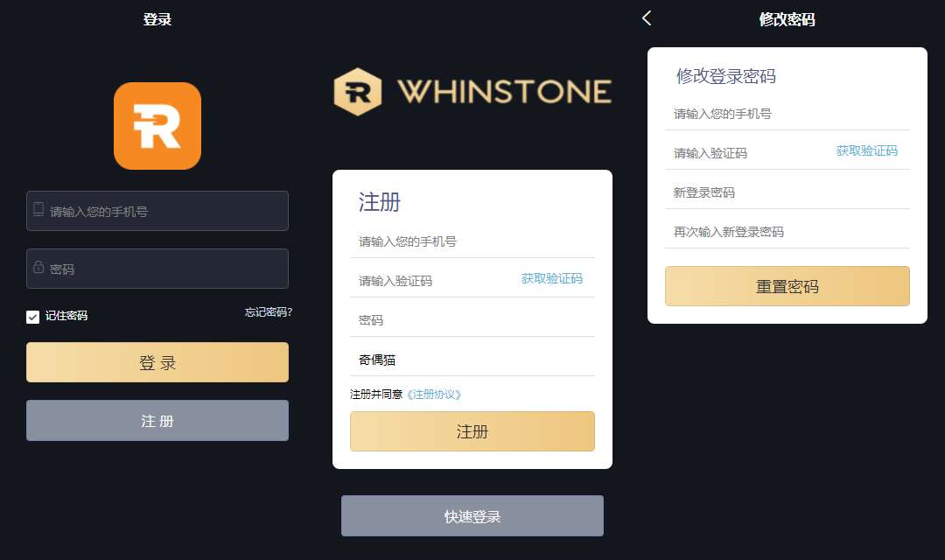945x560 pixels.
Task: Click the hexagon Whinstone logo icon
Action: (x=357, y=92)
